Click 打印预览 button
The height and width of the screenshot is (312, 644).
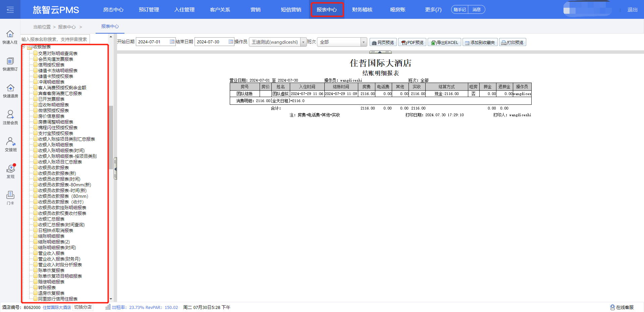pos(513,42)
